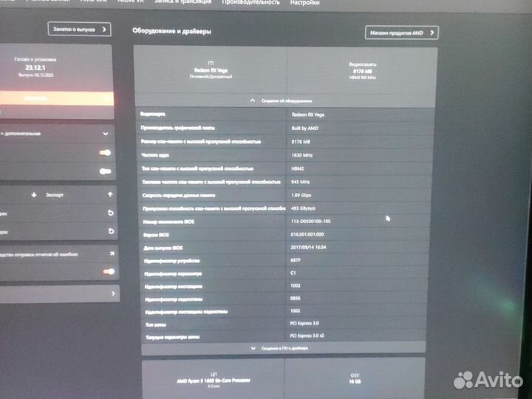
Task: Click the 1630 MHz core clock value
Action: [x=301, y=155]
